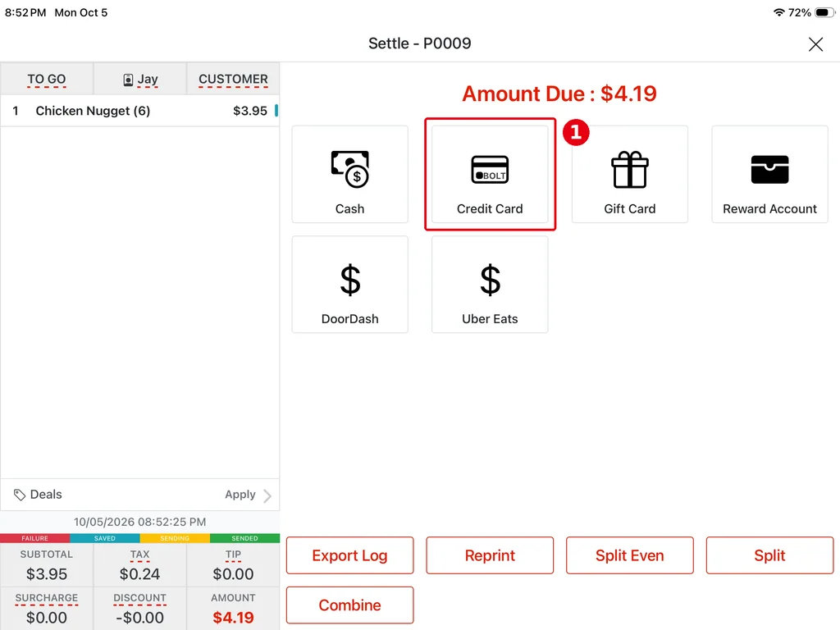Click the Split Even button
The height and width of the screenshot is (630, 840).
pos(629,555)
